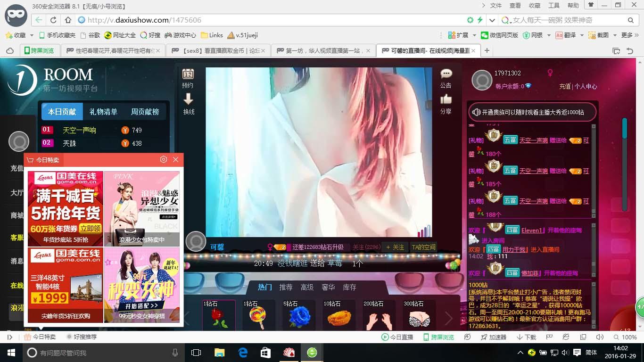The height and width of the screenshot is (362, 644).
Task: Open the 库存 gift tab
Action: coord(349,287)
